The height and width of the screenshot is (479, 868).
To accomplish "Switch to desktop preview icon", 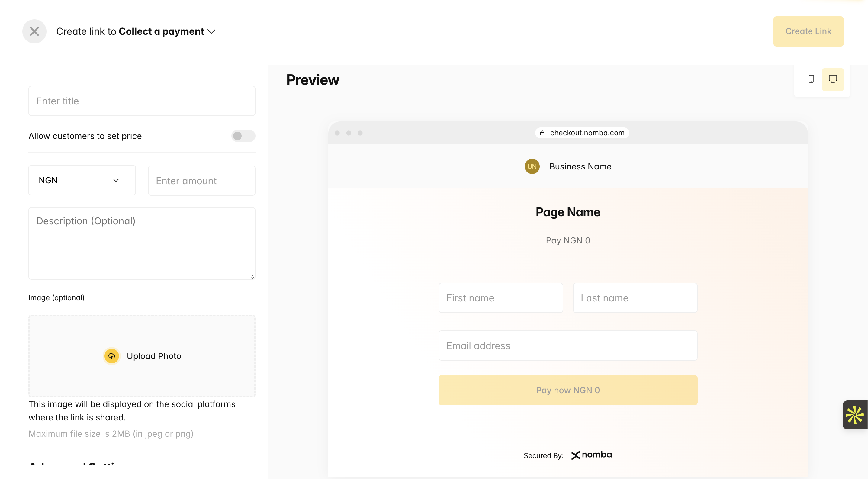I will [x=833, y=79].
